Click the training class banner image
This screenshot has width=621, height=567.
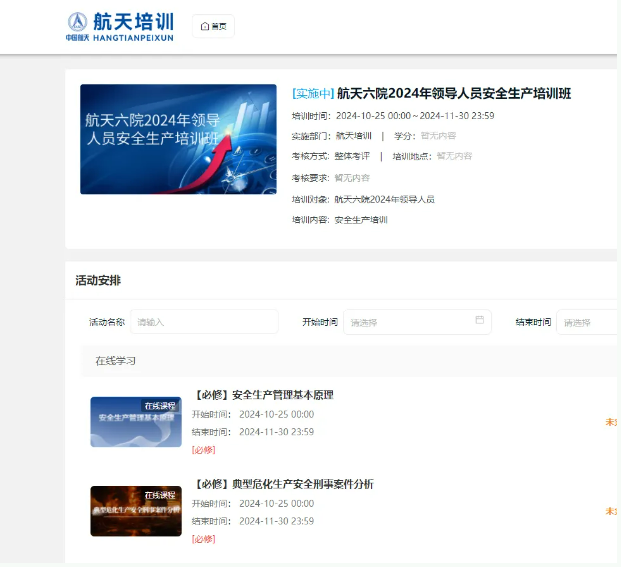[178, 139]
